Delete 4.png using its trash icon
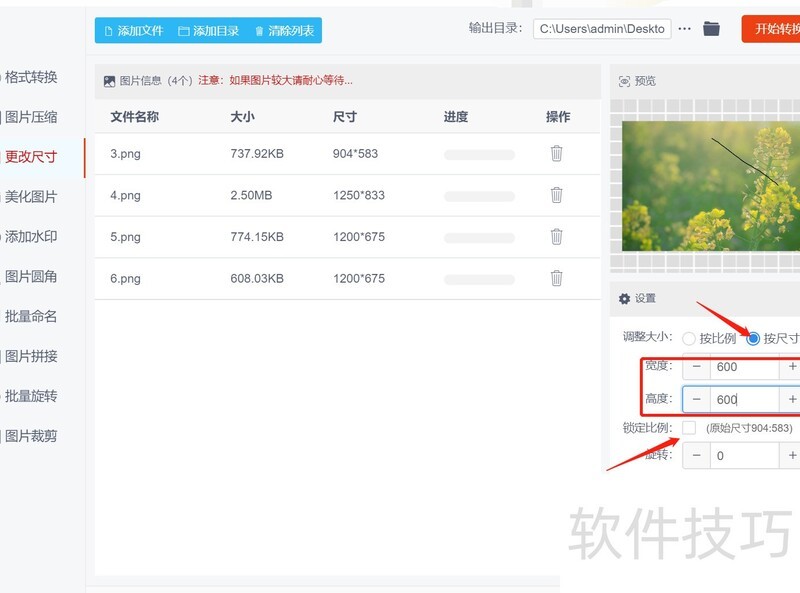800x593 pixels. click(557, 196)
